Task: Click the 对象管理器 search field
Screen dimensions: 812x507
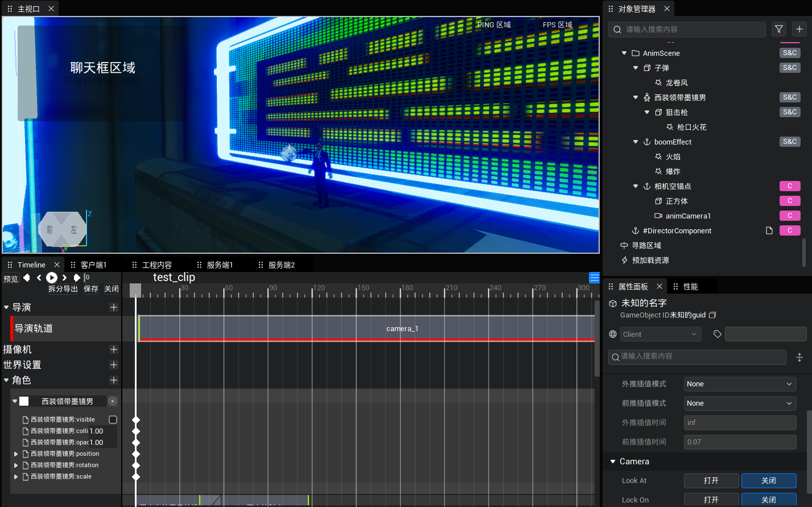Action: (x=687, y=29)
